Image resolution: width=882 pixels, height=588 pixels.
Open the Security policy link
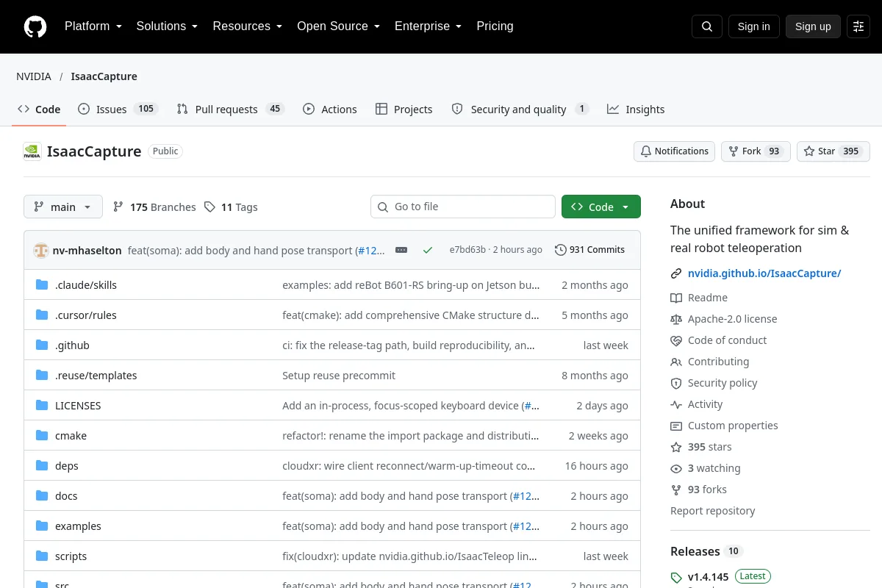point(714,383)
